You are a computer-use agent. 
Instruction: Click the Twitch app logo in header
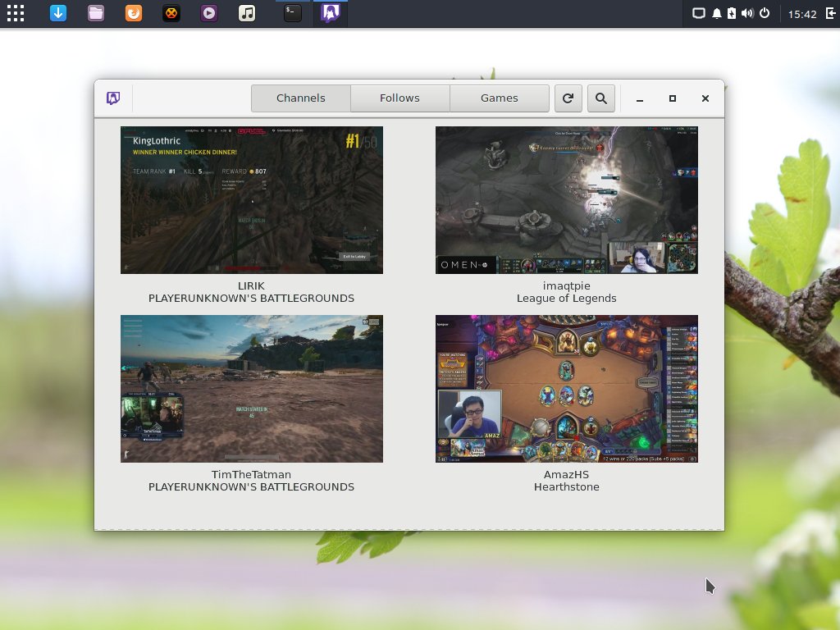tap(113, 98)
